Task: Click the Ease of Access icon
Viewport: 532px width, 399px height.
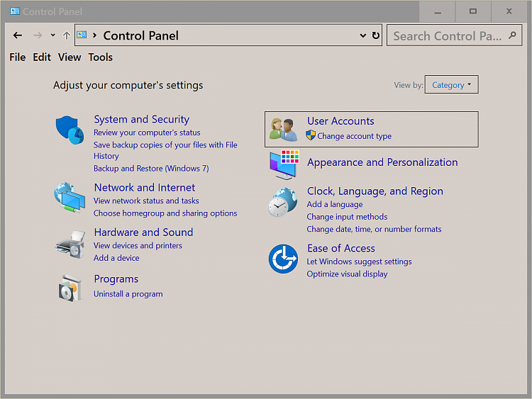Action: click(283, 259)
